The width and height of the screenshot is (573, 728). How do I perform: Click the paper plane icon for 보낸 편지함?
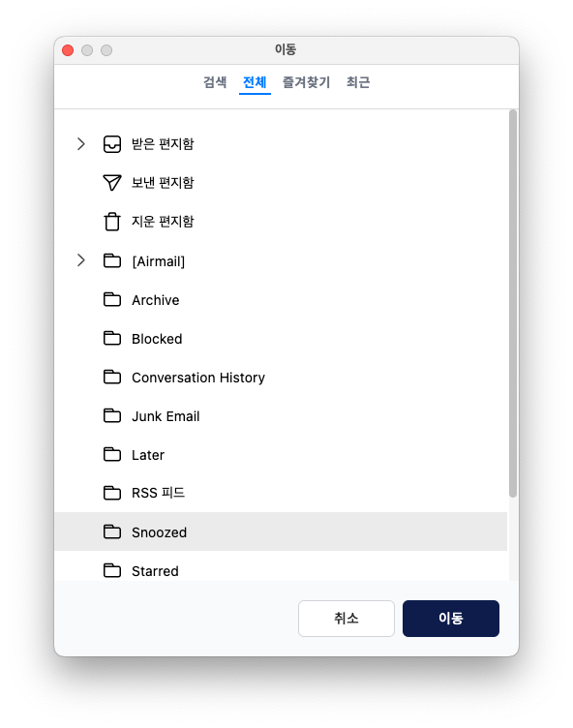(112, 182)
